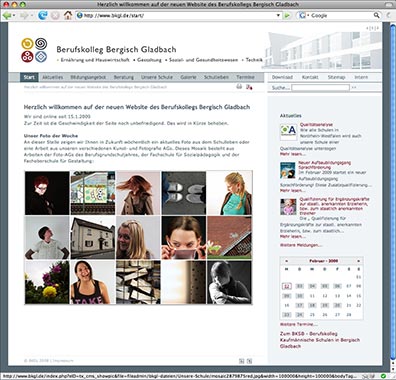The image size is (396, 380).
Task: Click the 'Weitere Meldungen...' link
Action: click(x=301, y=245)
